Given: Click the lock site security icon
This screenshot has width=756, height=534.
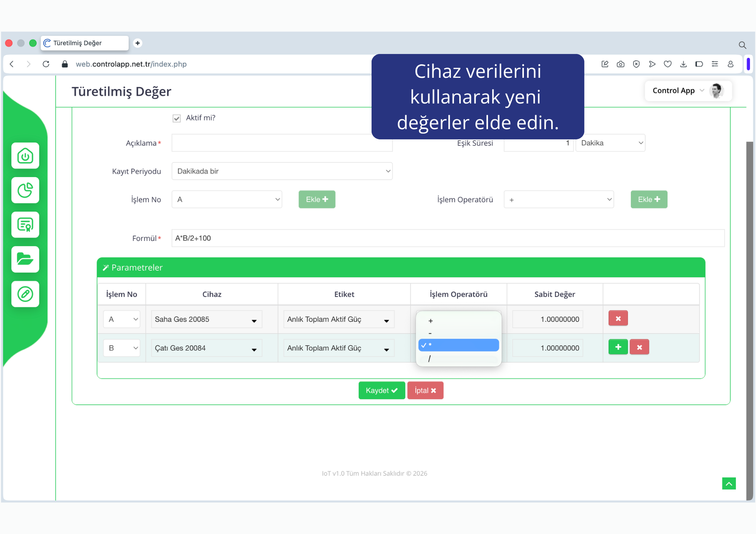Looking at the screenshot, I should pyautogui.click(x=65, y=64).
